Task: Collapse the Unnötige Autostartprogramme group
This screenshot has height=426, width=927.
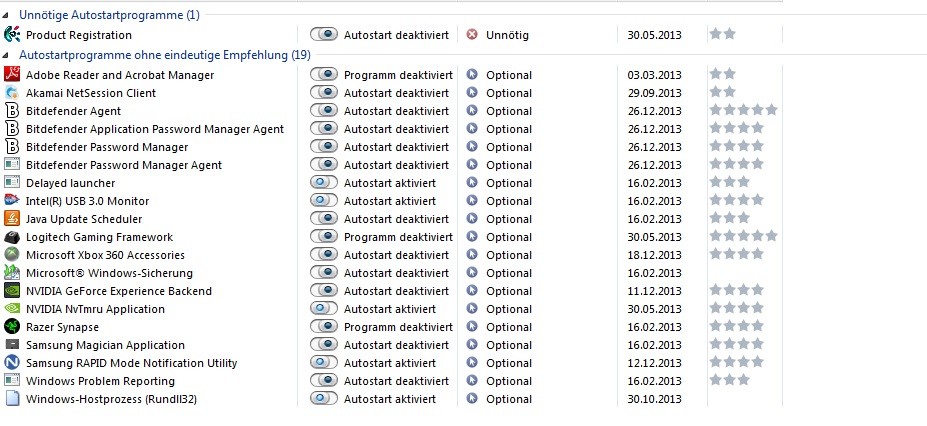Action: tap(6, 15)
